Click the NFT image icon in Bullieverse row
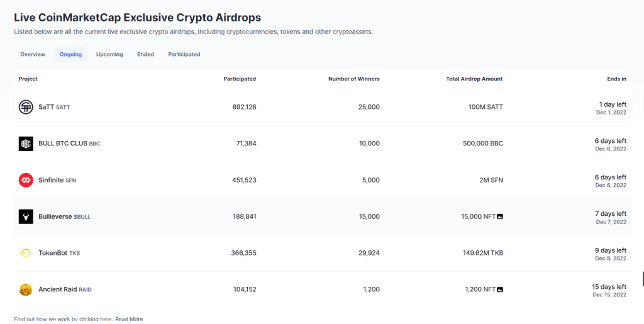This screenshot has height=324, width=644. pos(500,216)
